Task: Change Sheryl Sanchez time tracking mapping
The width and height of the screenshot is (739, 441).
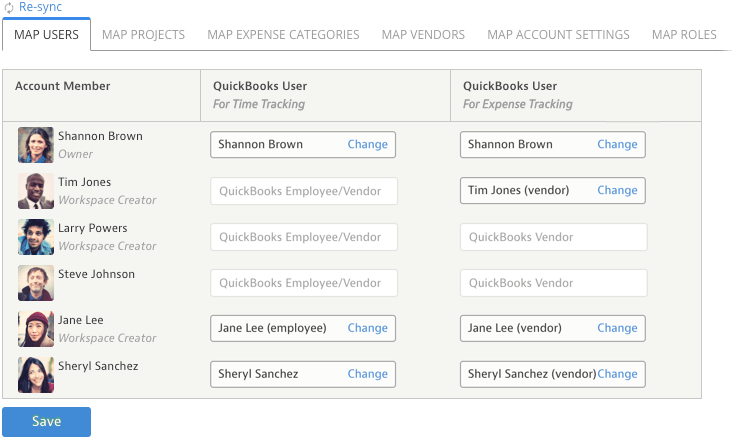Action: (368, 374)
